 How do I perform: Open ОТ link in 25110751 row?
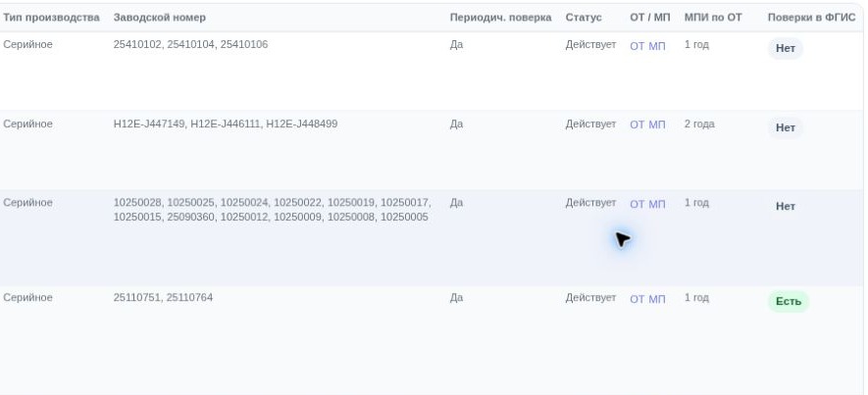coord(637,299)
